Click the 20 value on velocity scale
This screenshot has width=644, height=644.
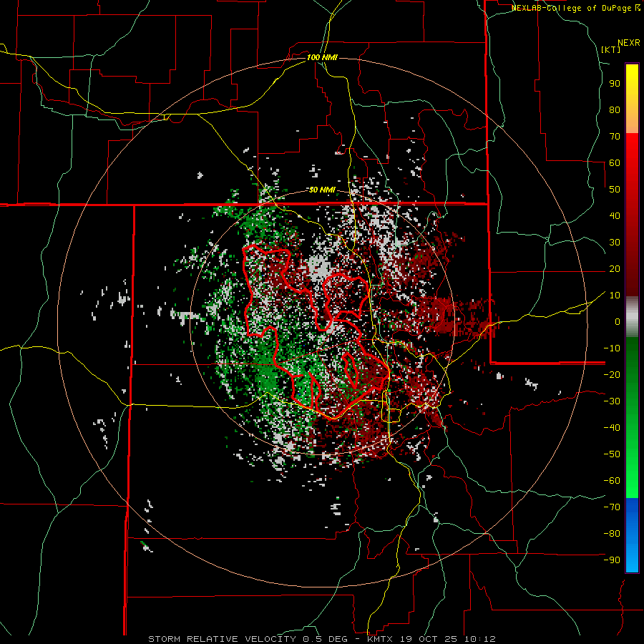tap(615, 269)
